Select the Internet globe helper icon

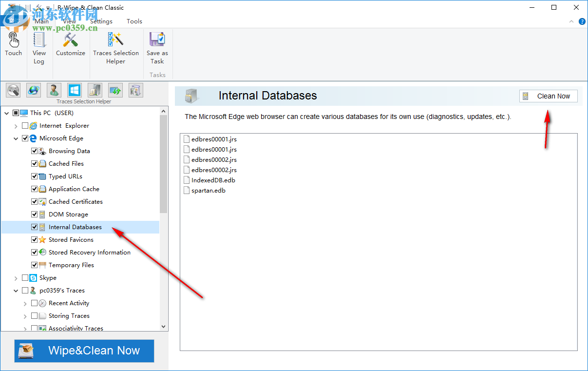34,90
